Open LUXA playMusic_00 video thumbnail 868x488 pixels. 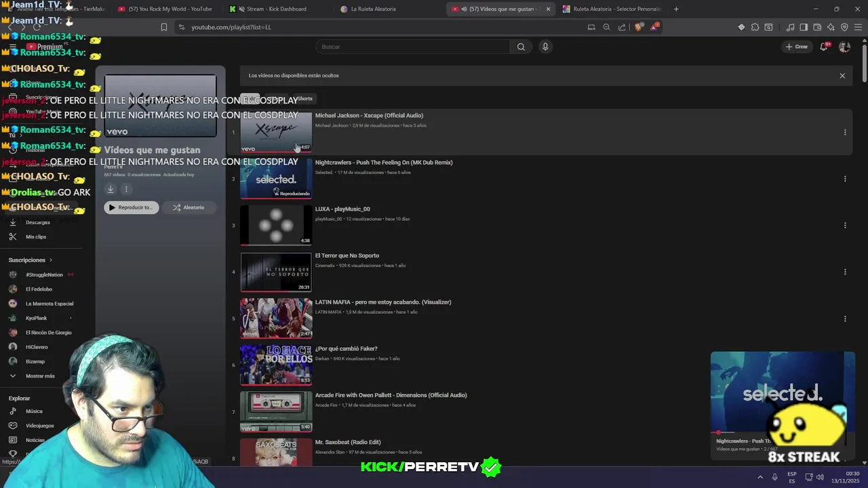click(x=276, y=225)
